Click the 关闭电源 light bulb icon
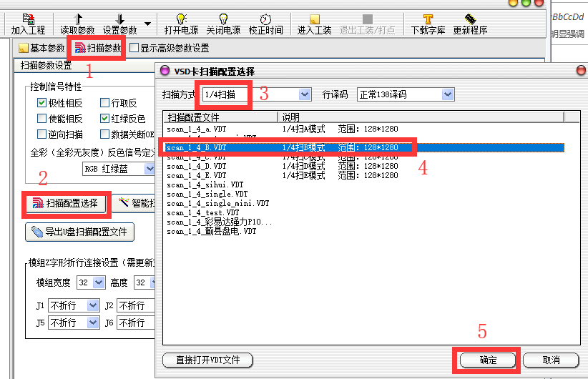 [222, 19]
